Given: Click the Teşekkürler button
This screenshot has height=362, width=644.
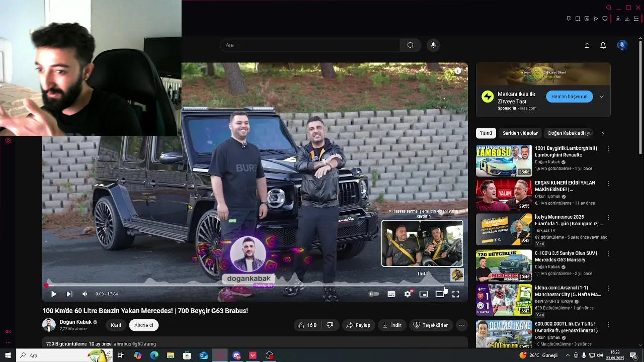Looking at the screenshot, I should click(431, 325).
